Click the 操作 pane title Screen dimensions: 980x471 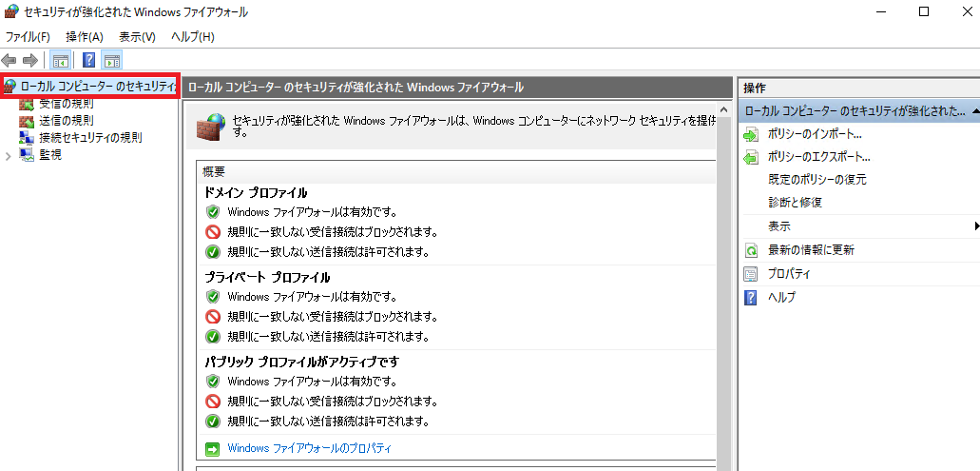[755, 88]
